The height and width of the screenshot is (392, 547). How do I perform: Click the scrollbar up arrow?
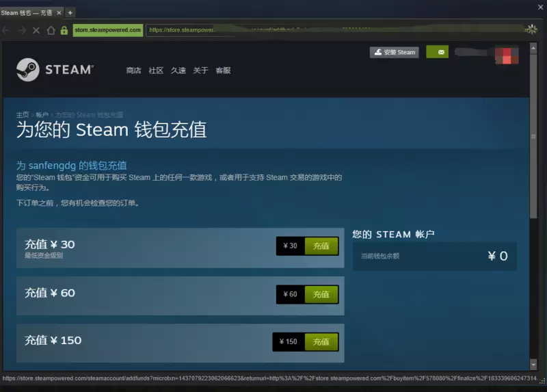pos(533,49)
